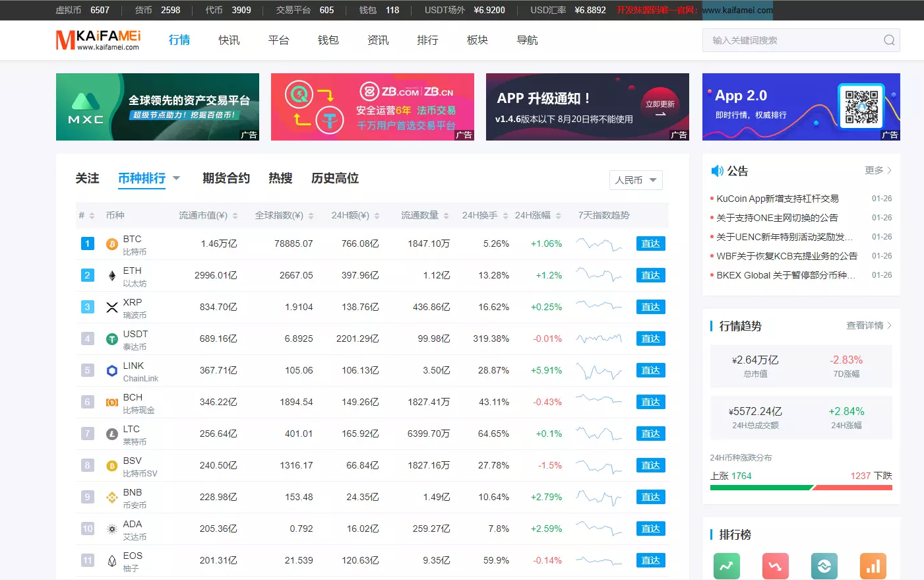Open the 平台 navigation menu
924x580 pixels.
coord(278,40)
